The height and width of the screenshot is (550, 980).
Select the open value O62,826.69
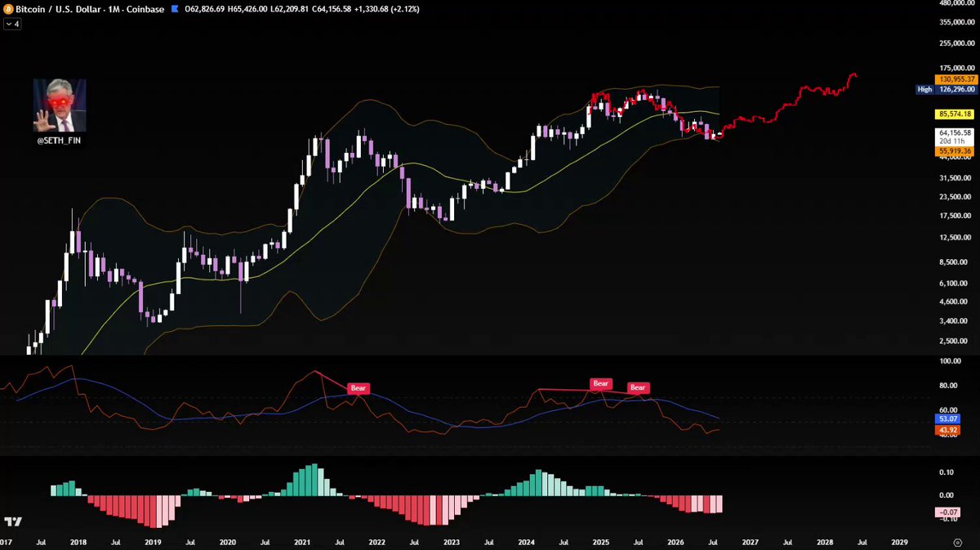pyautogui.click(x=206, y=9)
